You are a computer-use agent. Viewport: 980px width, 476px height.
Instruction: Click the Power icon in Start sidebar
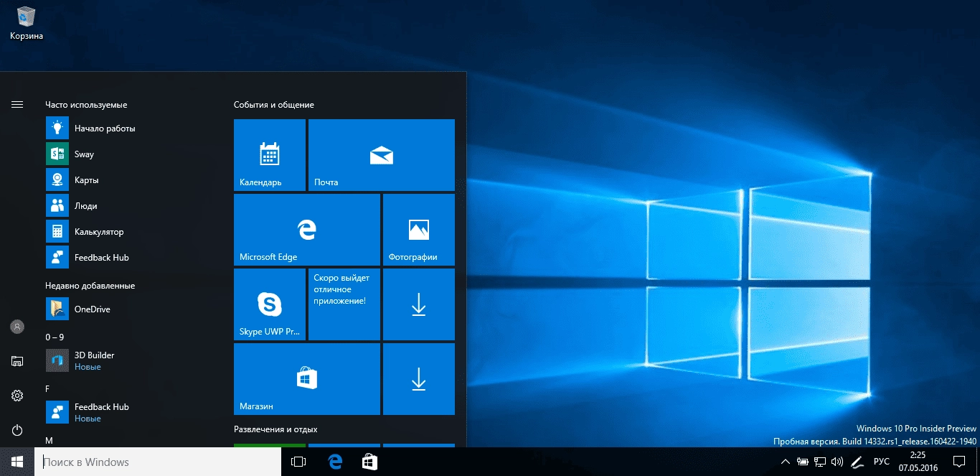[x=17, y=430]
